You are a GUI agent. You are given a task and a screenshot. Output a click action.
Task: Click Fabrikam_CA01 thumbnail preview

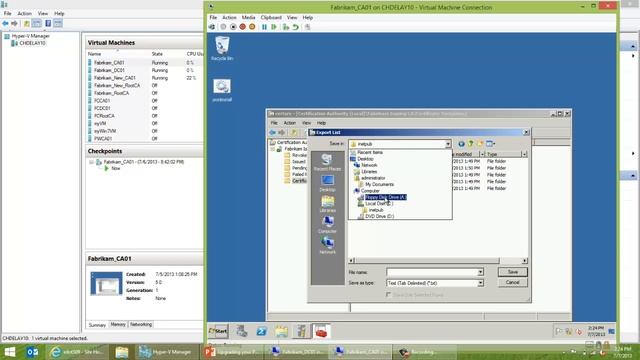point(106,283)
